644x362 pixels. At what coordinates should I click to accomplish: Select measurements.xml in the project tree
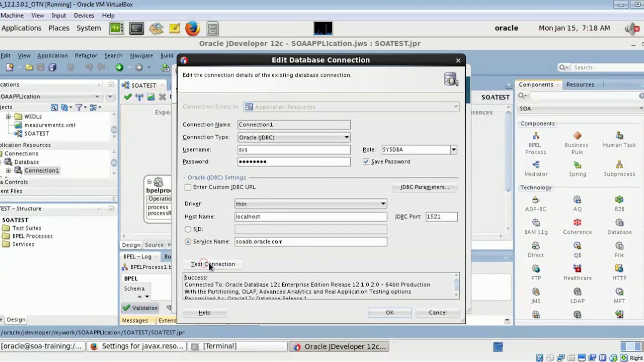coord(50,125)
